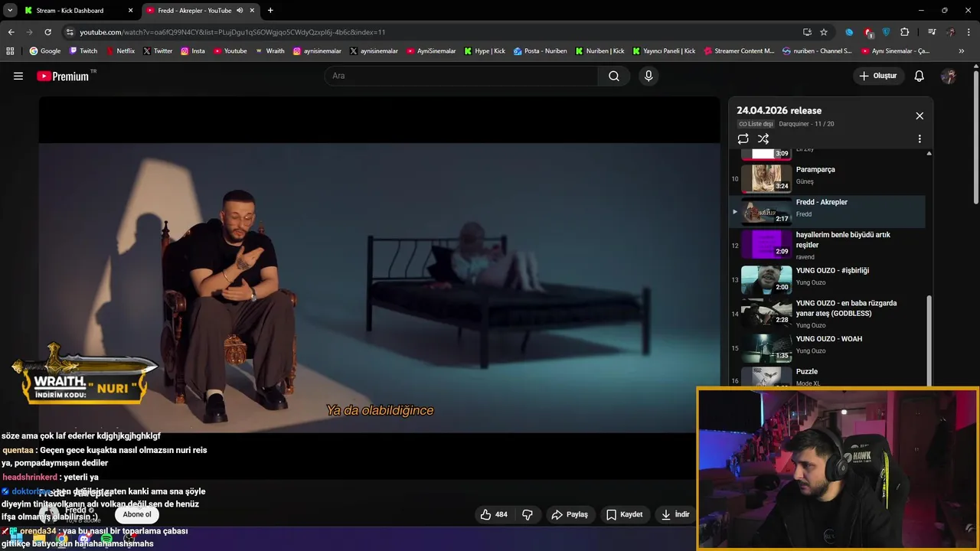Toggle playlist loop

(743, 139)
